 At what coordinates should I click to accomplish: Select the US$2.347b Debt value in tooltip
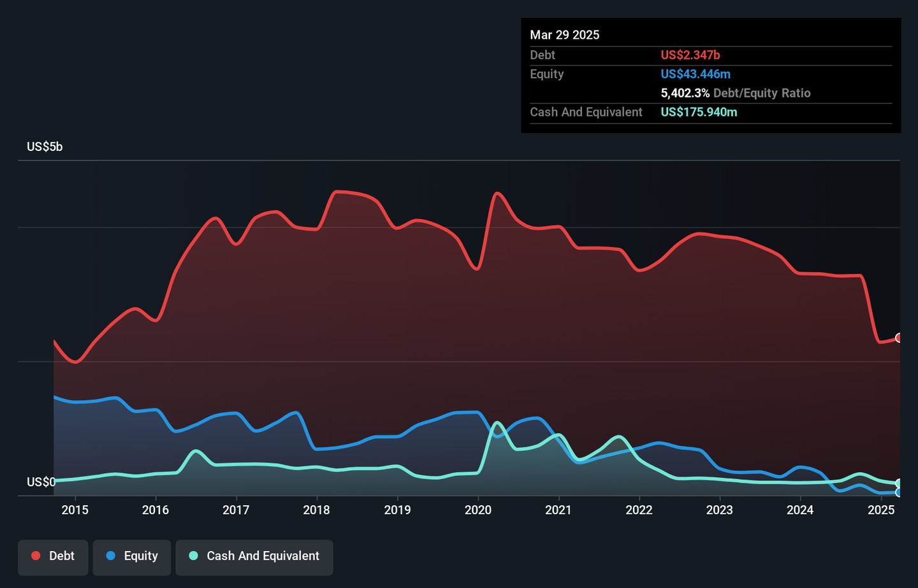pyautogui.click(x=690, y=55)
